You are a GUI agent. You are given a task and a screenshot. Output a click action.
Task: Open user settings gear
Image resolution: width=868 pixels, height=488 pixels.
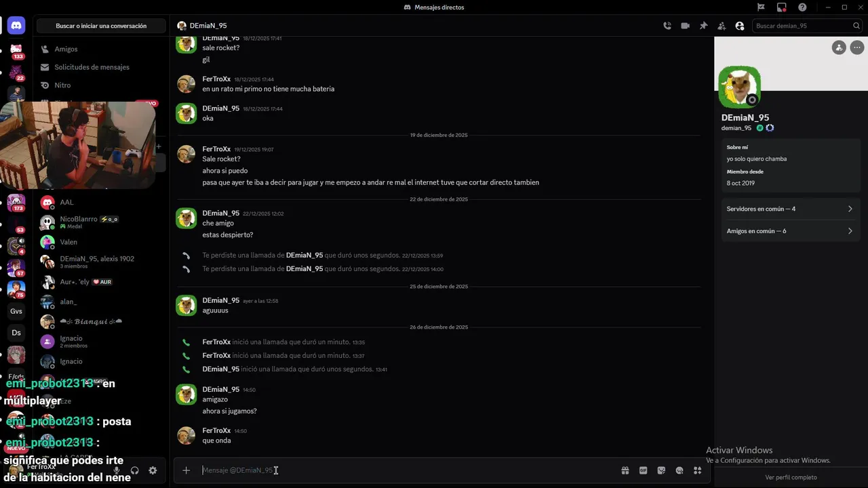(x=153, y=470)
